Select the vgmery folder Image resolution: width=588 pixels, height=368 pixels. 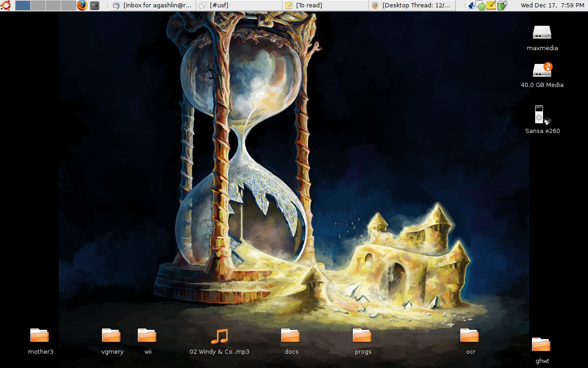click(112, 341)
